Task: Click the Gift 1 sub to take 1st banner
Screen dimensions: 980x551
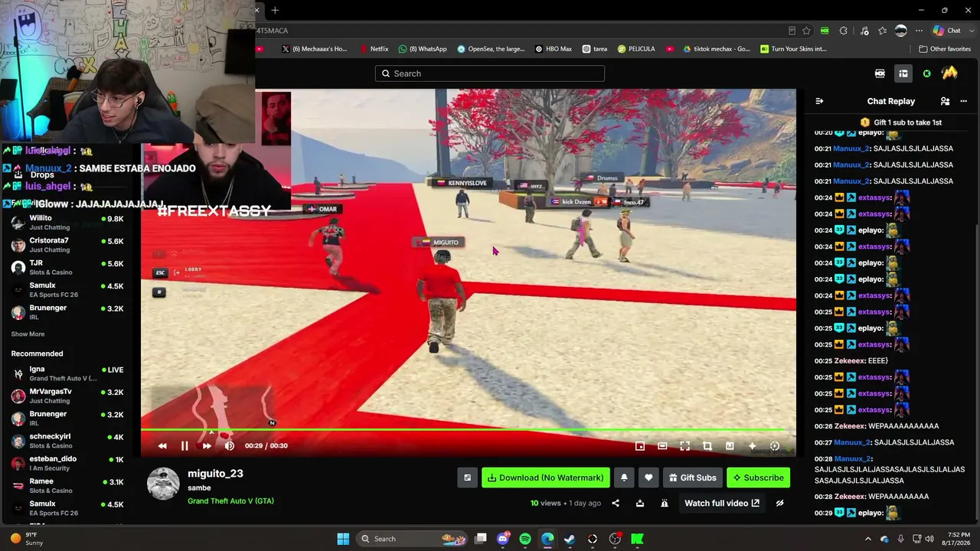Action: [x=901, y=122]
